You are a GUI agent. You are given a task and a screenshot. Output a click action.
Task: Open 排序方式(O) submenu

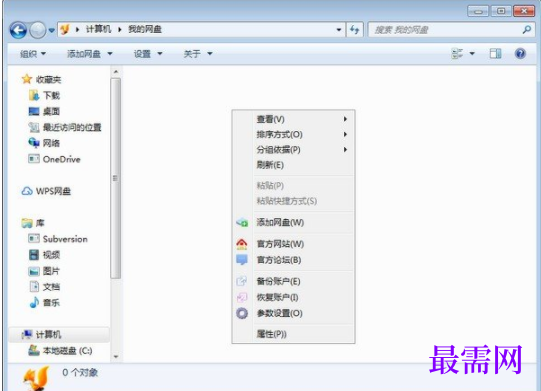(x=294, y=135)
